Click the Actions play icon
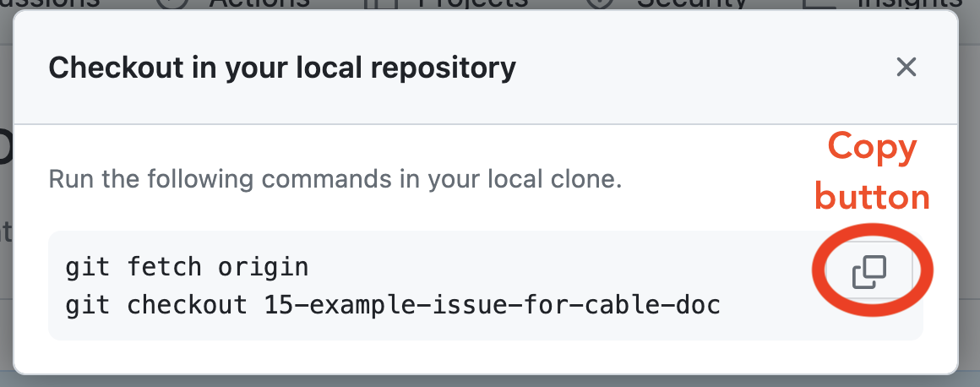This screenshot has height=387, width=980. tap(173, 3)
